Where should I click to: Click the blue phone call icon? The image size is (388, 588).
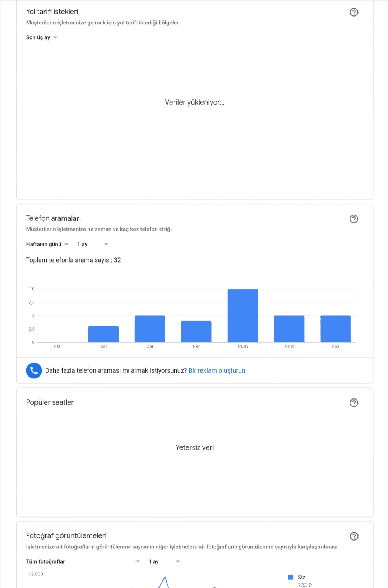point(34,370)
